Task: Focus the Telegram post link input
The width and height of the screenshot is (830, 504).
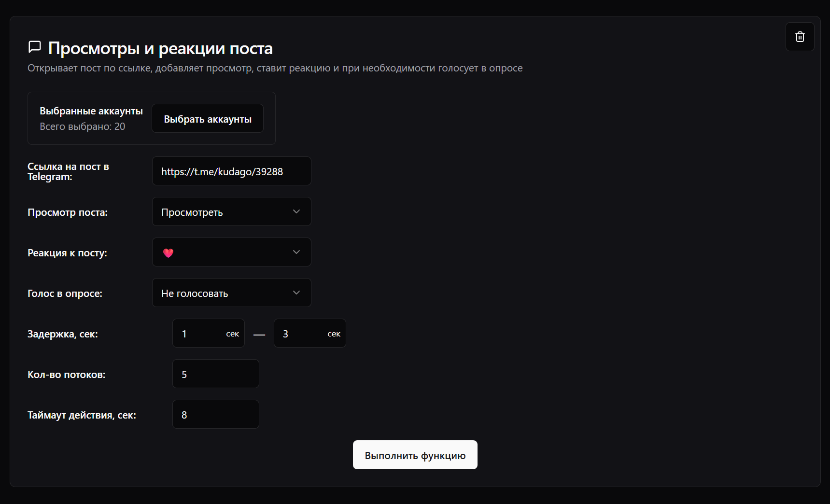Action: 231,171
